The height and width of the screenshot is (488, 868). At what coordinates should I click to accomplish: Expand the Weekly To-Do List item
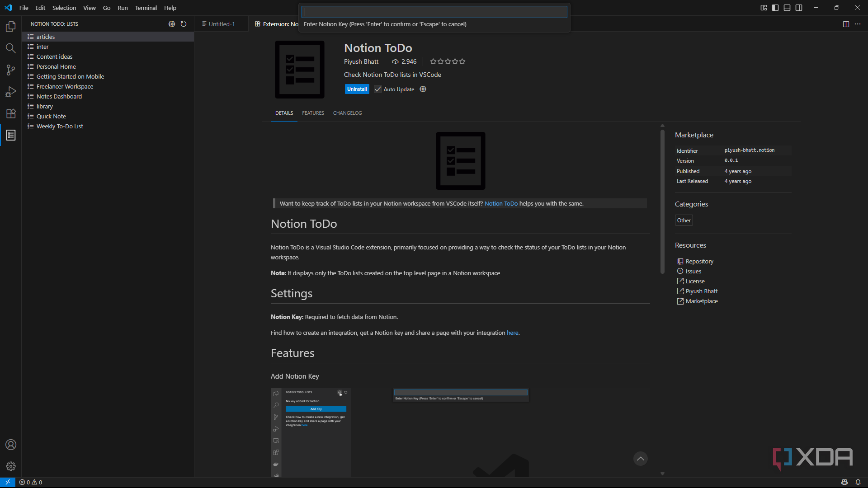[x=60, y=126]
